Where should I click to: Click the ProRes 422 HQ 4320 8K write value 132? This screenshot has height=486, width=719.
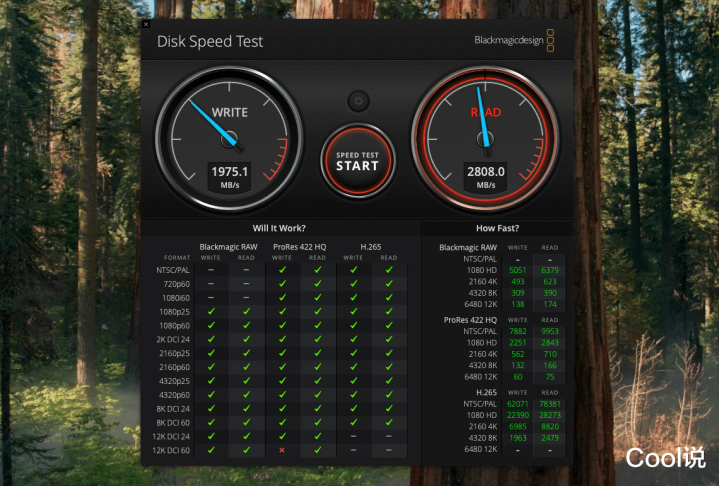[x=518, y=365]
